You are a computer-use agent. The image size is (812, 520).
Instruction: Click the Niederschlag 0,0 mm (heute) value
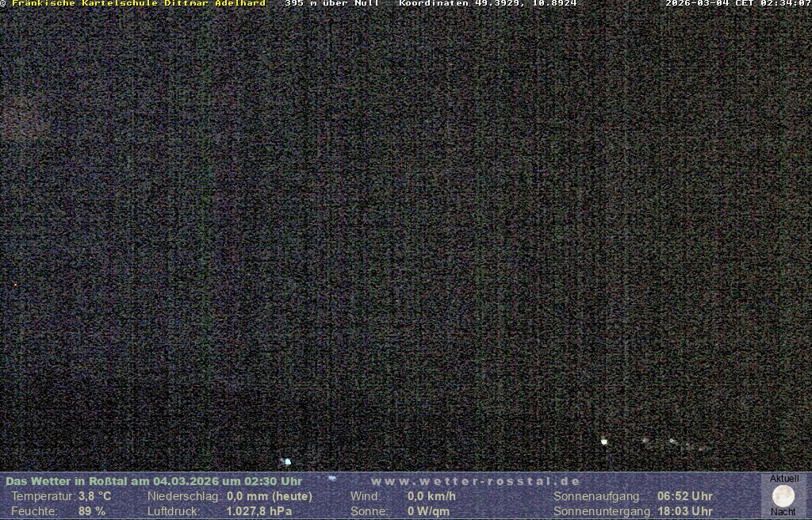pyautogui.click(x=270, y=496)
